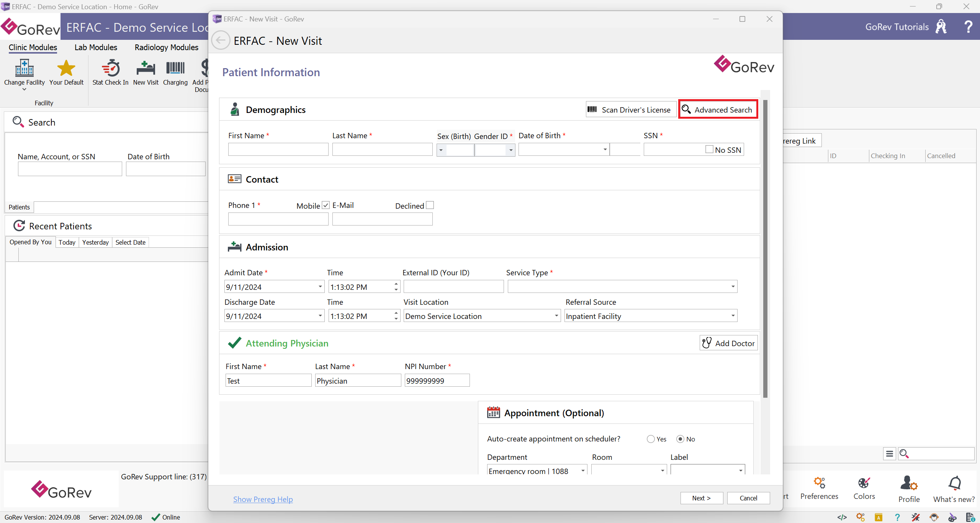
Task: Open the Label dropdown
Action: click(741, 471)
